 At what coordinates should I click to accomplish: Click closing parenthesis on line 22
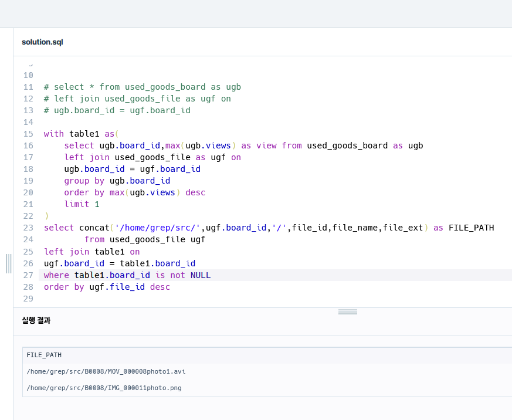point(47,216)
